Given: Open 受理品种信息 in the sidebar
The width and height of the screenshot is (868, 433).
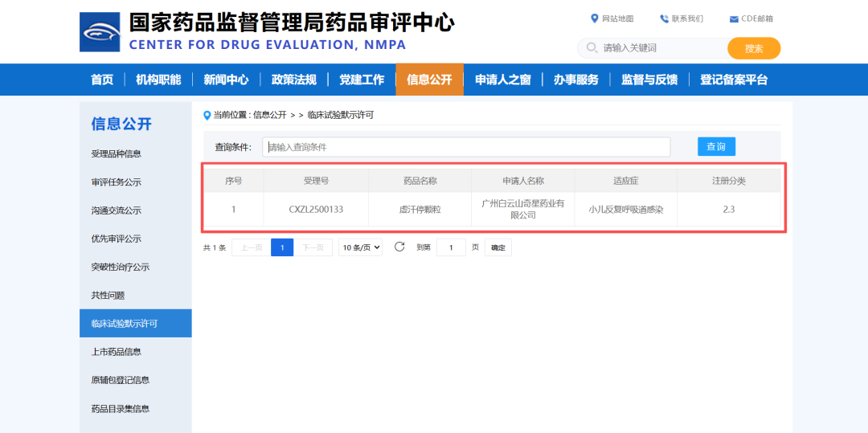Looking at the screenshot, I should coord(117,154).
